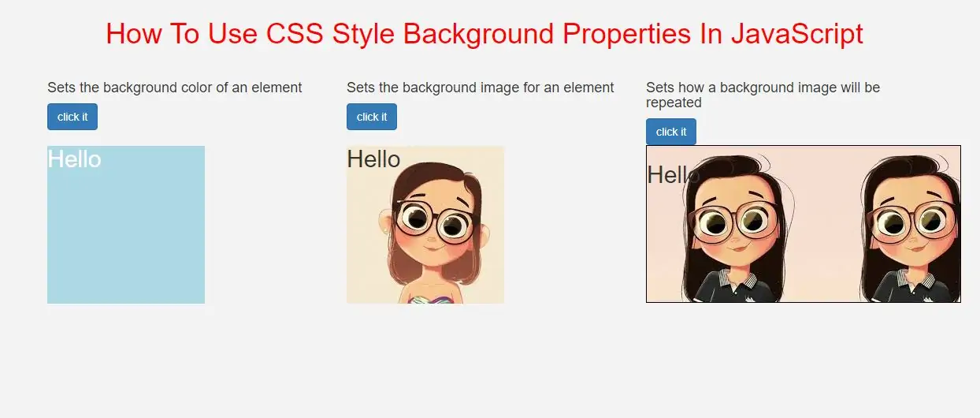Image resolution: width=980 pixels, height=418 pixels.
Task: Click text 'Sets the background image for an element'
Action: 481,88
